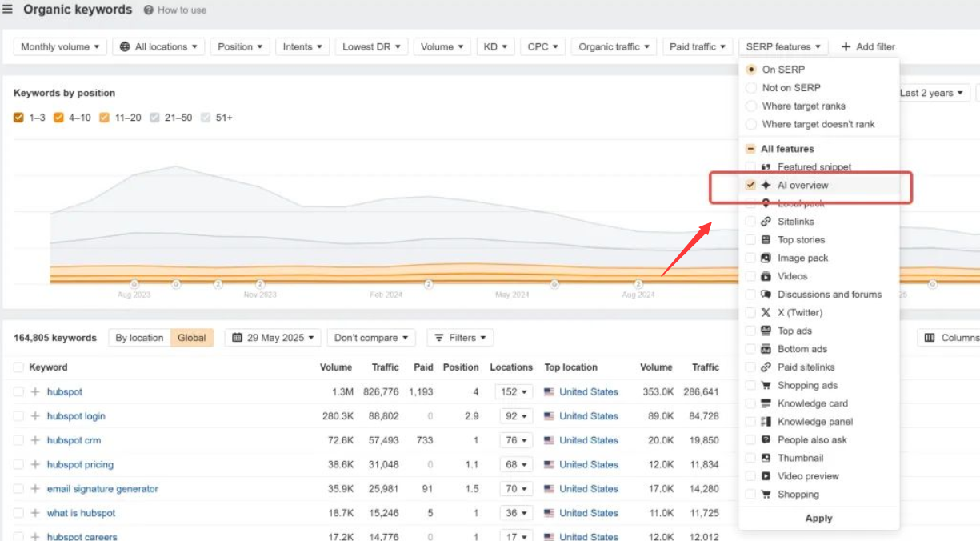
Task: Sort by Keyword column header
Action: 48,367
